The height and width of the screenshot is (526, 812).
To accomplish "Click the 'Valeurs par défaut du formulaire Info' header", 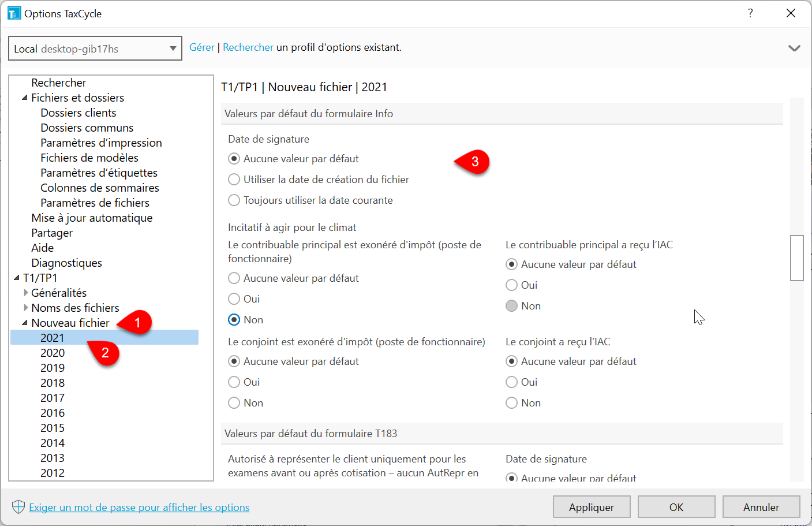I will (502, 114).
